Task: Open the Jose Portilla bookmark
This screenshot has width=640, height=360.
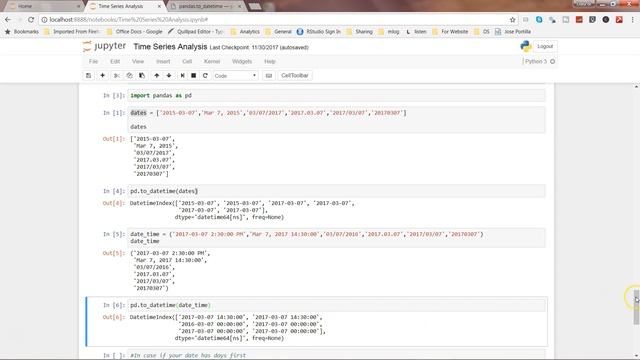Action: (x=513, y=31)
